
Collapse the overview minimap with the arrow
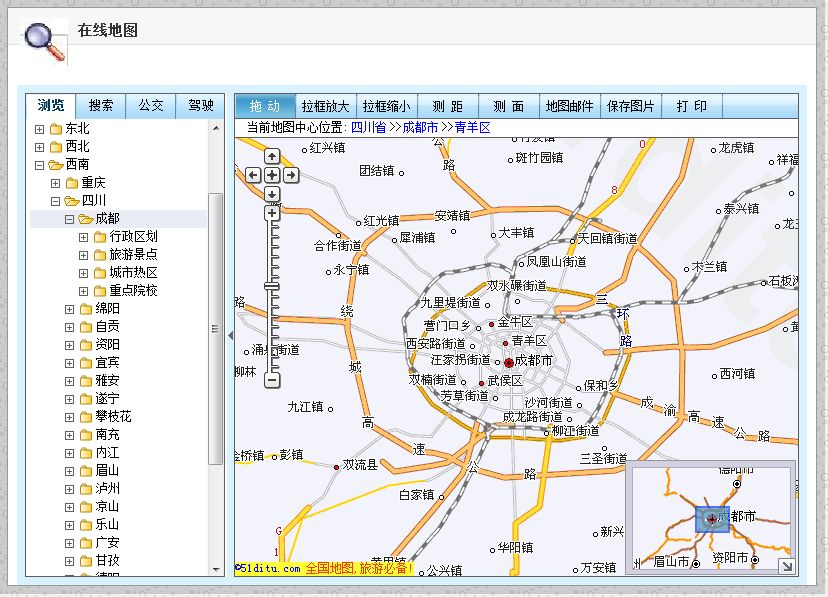787,566
